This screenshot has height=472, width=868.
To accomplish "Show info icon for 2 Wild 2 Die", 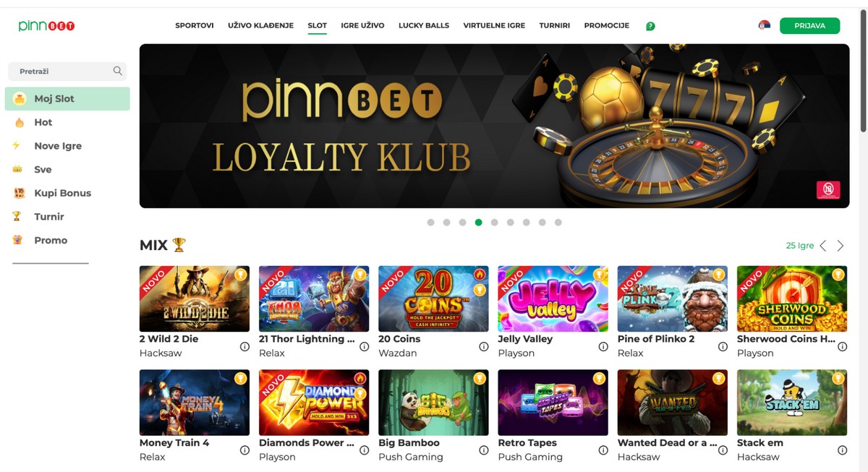I will pyautogui.click(x=244, y=346).
